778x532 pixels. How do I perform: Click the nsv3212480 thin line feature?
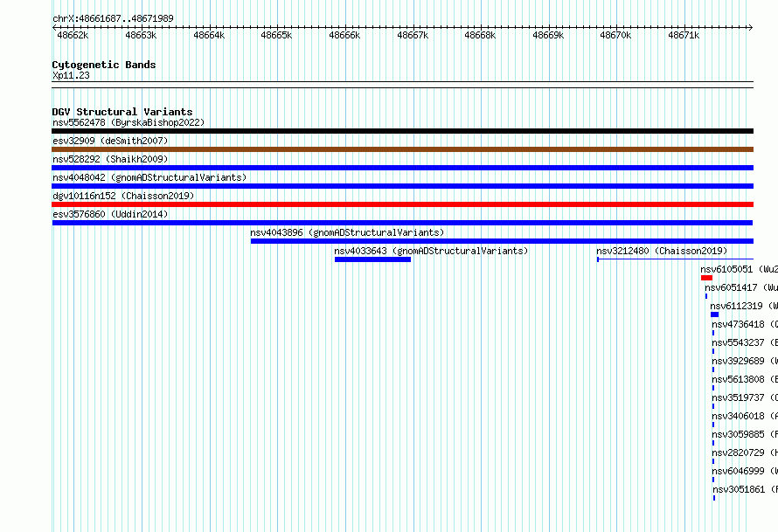pyautogui.click(x=676, y=259)
